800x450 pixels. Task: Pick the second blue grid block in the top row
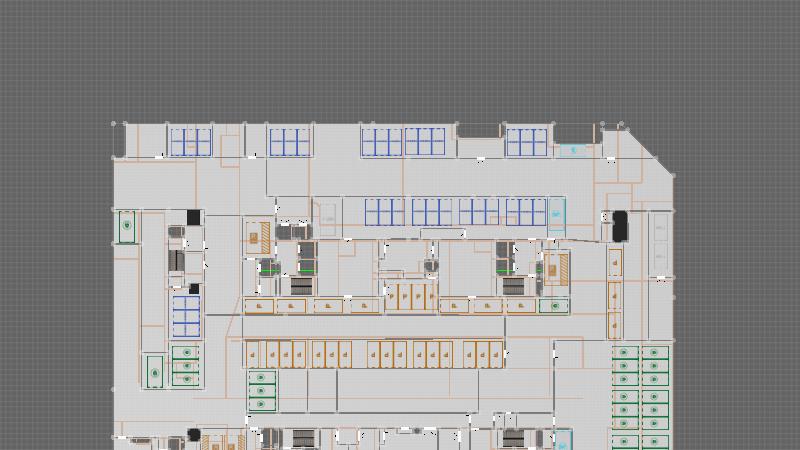[x=289, y=142]
